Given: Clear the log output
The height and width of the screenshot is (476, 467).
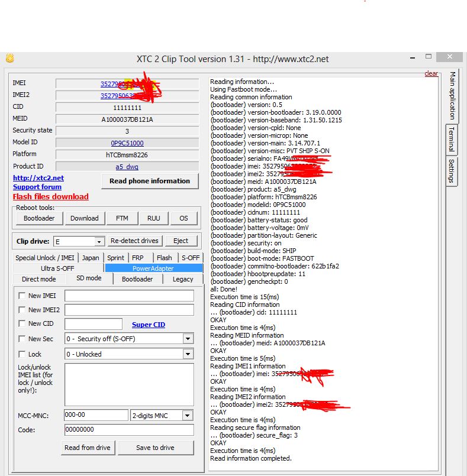Looking at the screenshot, I should 431,73.
